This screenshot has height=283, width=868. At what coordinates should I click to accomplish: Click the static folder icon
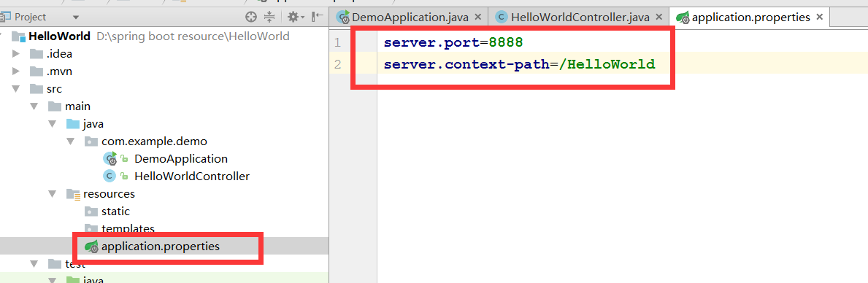tap(91, 211)
